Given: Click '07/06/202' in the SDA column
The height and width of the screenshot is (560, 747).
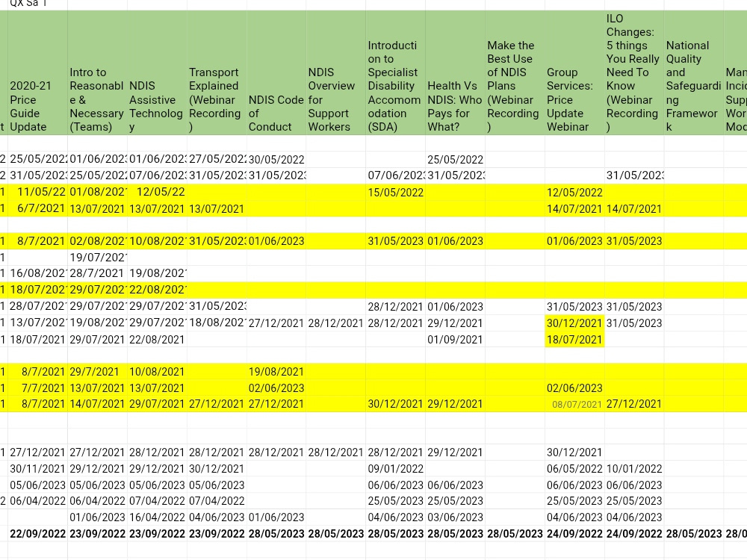Looking at the screenshot, I should pyautogui.click(x=395, y=175).
